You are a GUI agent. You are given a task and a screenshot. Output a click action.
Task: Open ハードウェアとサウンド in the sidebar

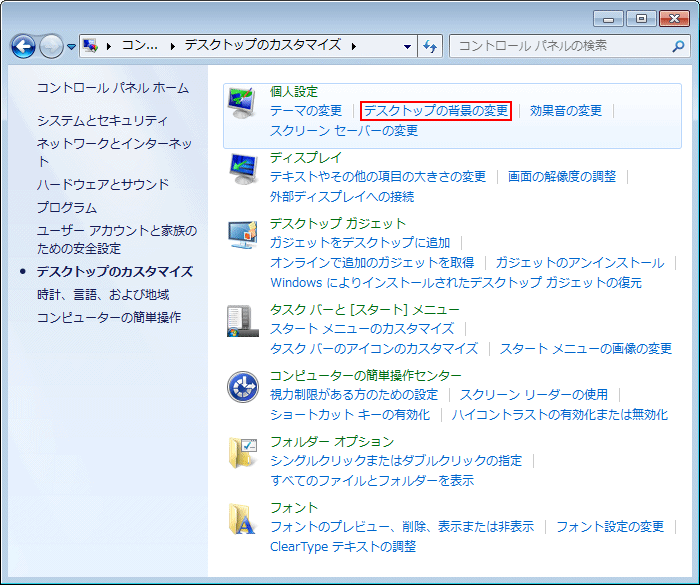103,184
